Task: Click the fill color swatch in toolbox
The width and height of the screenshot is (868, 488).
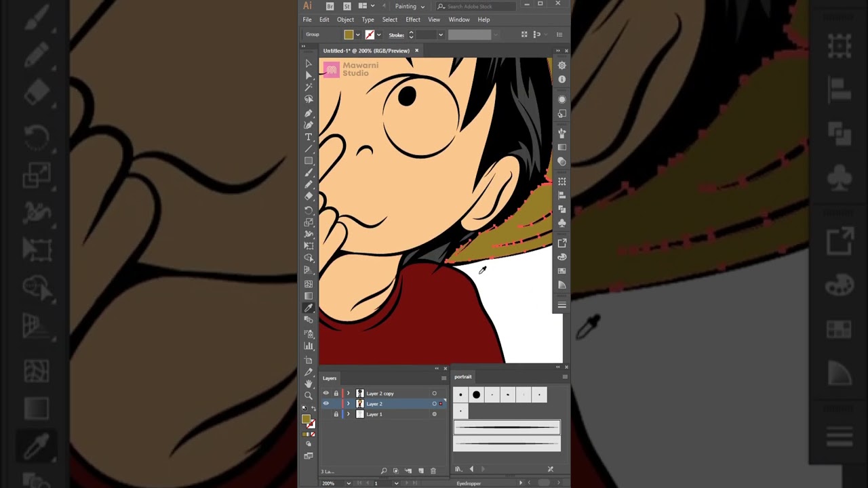Action: click(x=307, y=420)
